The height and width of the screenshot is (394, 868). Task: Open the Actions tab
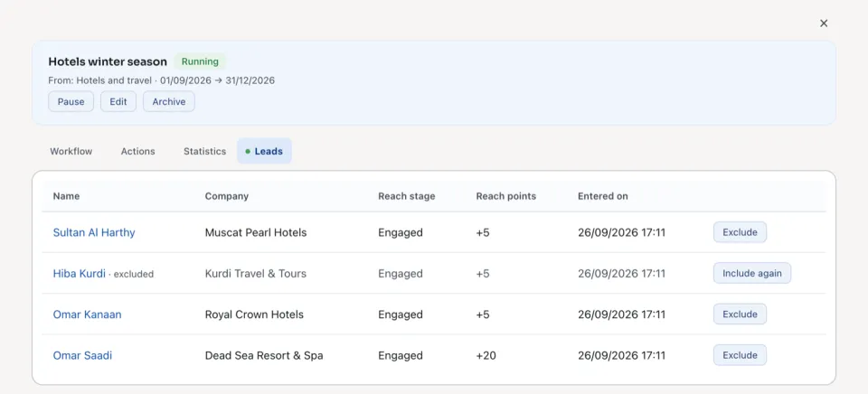tap(137, 151)
